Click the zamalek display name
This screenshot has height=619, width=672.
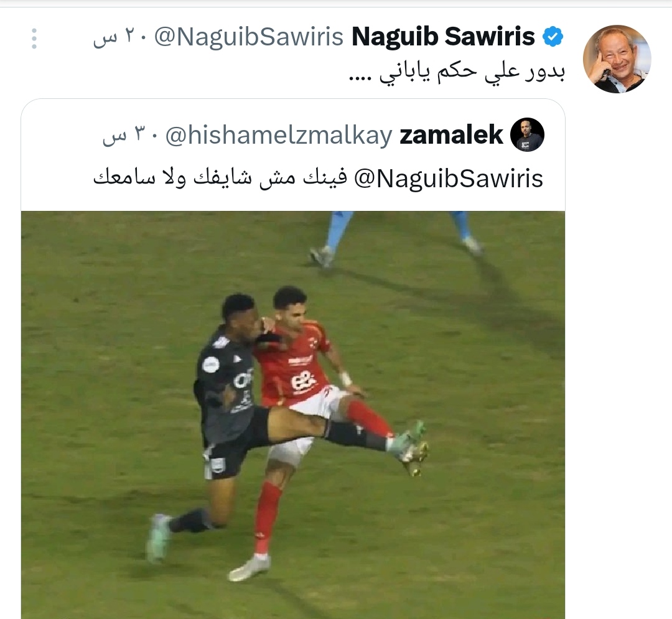451,136
